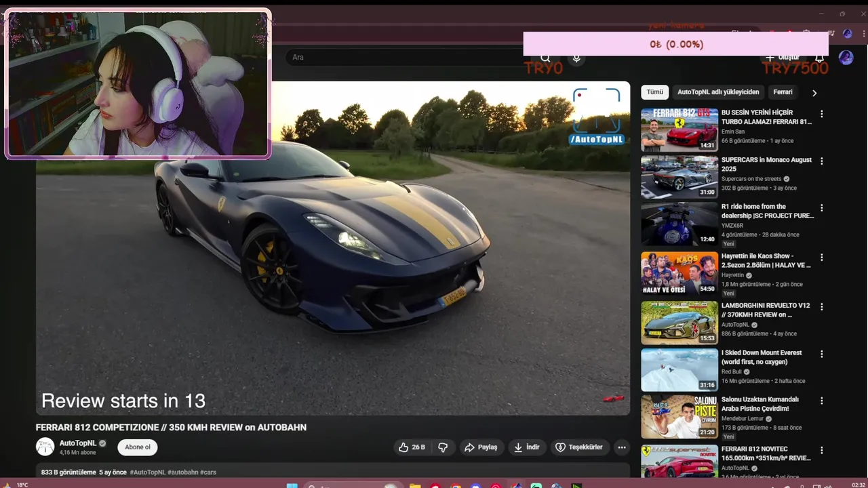Open the SUPERCARS in Monaco August 2025 thumbnail

pyautogui.click(x=679, y=177)
